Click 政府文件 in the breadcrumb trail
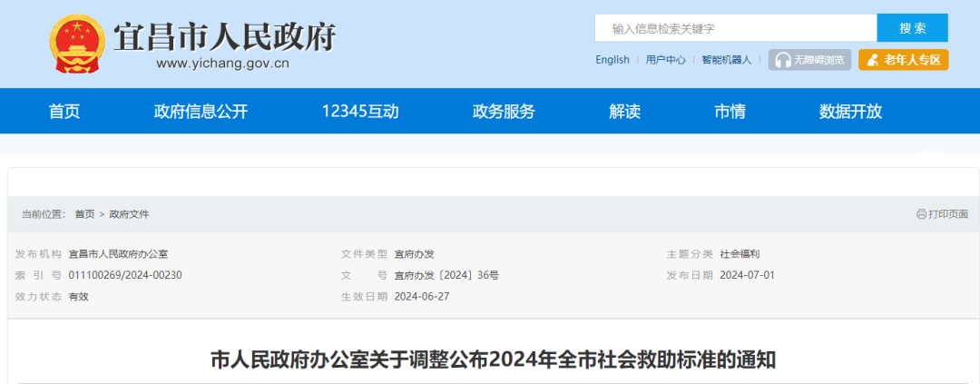Image resolution: width=980 pixels, height=384 pixels. (x=129, y=214)
